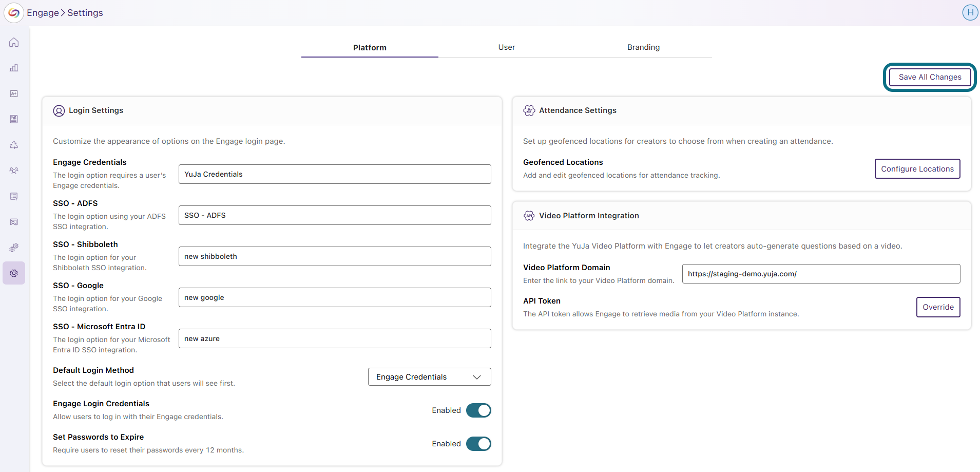Open Configure Locations for geofenced attendance
Screen dimensions: 980x472
tap(917, 168)
